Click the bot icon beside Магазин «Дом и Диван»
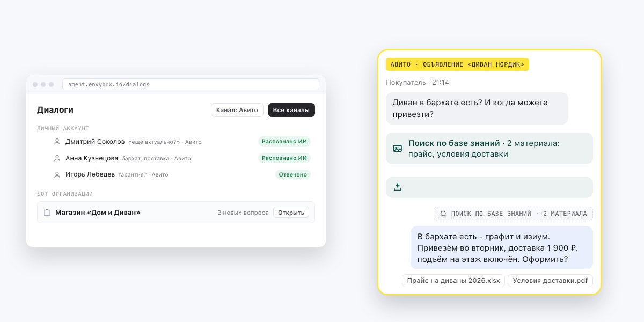Viewport: 644px width, 322px height. click(47, 213)
